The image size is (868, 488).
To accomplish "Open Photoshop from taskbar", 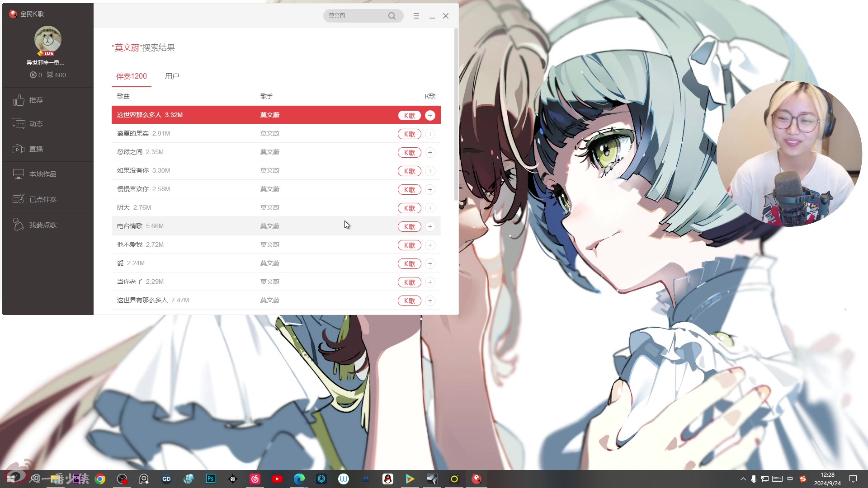I will point(211,479).
